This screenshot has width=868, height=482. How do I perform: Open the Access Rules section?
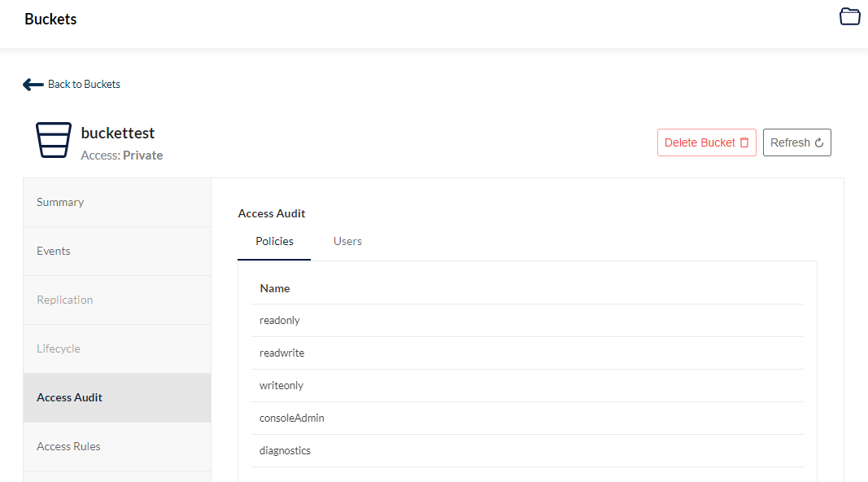click(x=117, y=446)
